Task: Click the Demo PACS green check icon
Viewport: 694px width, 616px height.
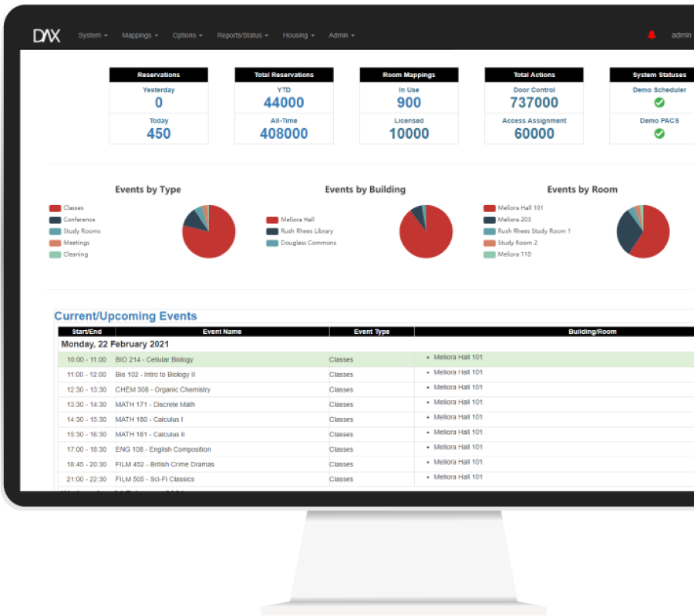Action: [659, 133]
